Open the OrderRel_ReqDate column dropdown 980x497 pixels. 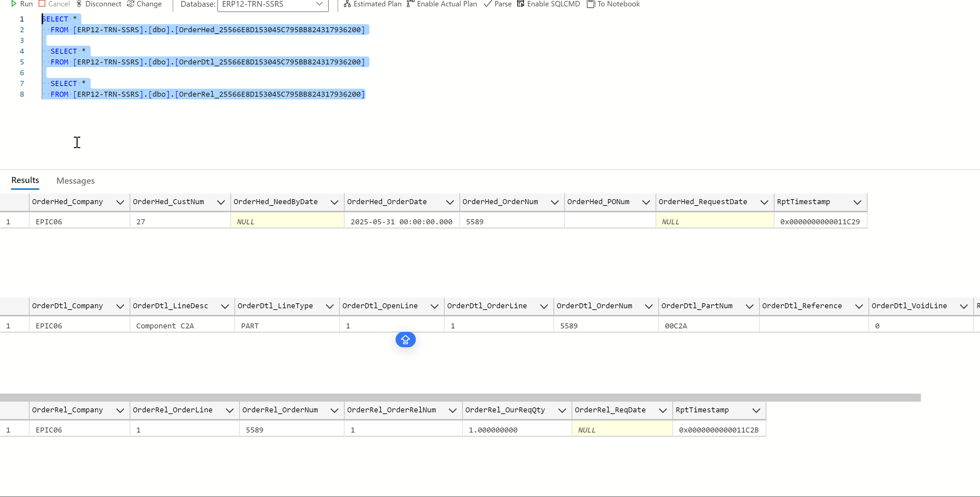(663, 410)
